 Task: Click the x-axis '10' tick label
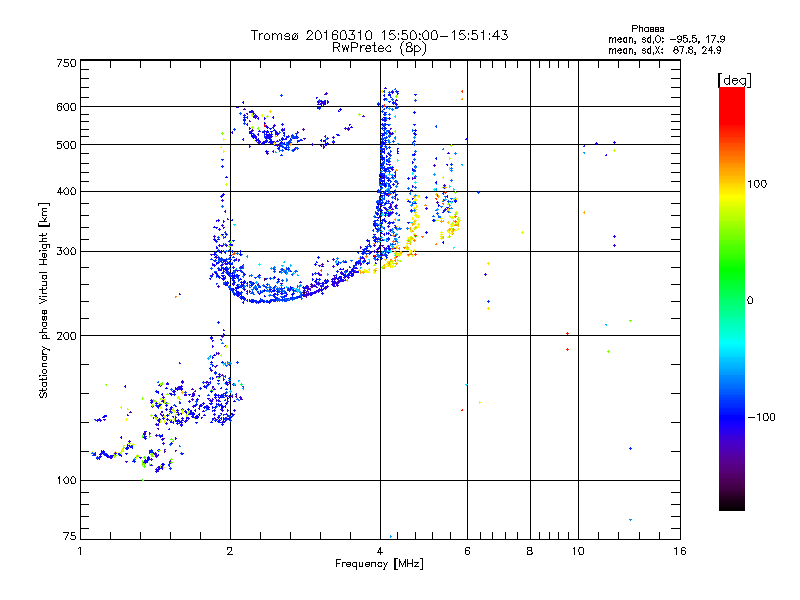pos(578,551)
